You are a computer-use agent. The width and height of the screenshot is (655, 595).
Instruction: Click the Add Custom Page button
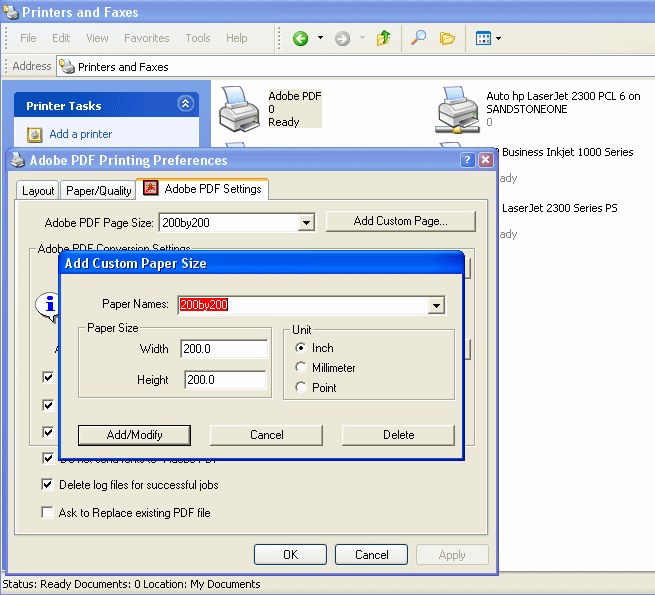(401, 221)
